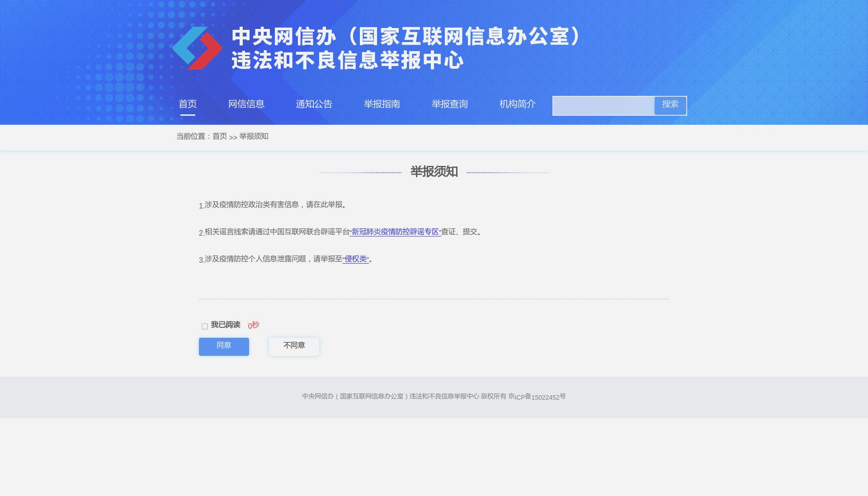Click the 举报须知 page heading
Image resolution: width=868 pixels, height=496 pixels.
[434, 172]
